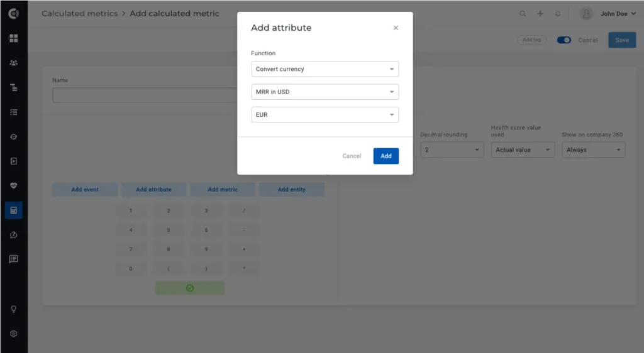Open the MRR in USD dropdown

[x=325, y=92]
